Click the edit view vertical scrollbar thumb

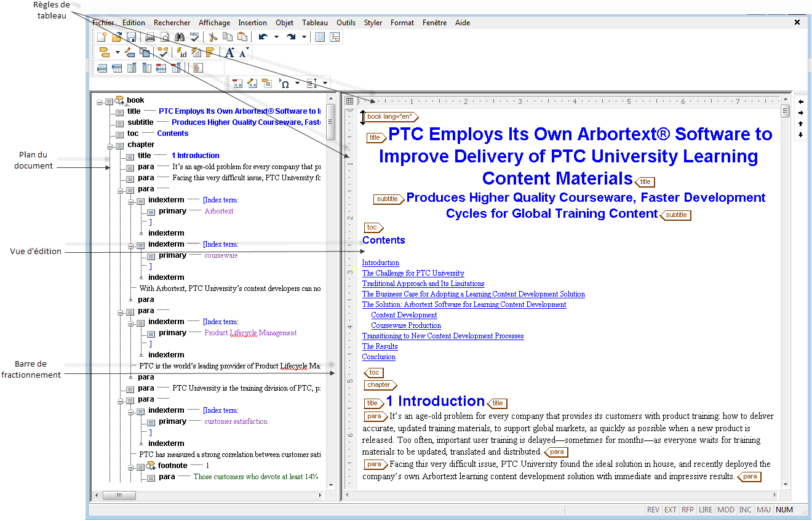pos(785,111)
